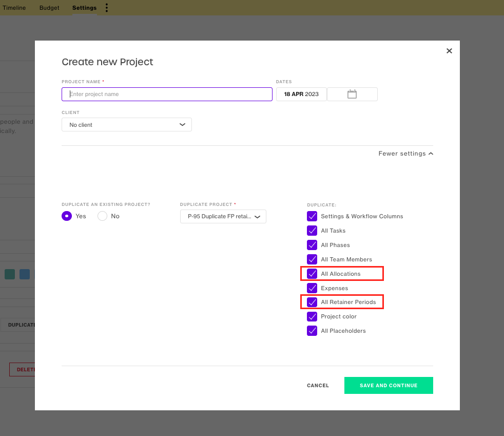Cancel the new project dialog

coord(318,385)
